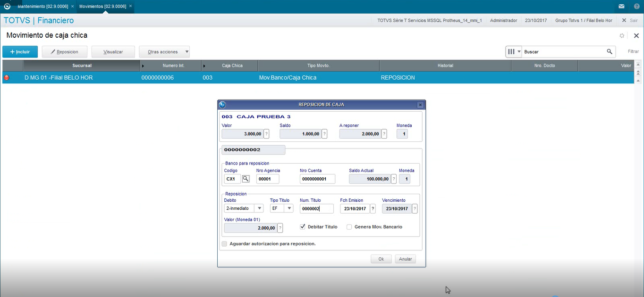644x297 pixels.
Task: Click the help button next to Saldo Actual
Action: coord(394,179)
